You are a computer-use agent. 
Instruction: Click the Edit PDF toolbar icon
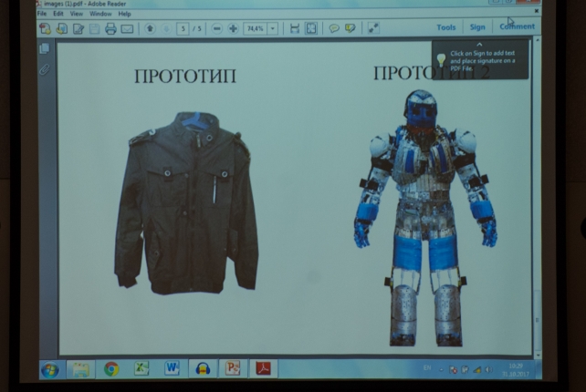coord(78,29)
